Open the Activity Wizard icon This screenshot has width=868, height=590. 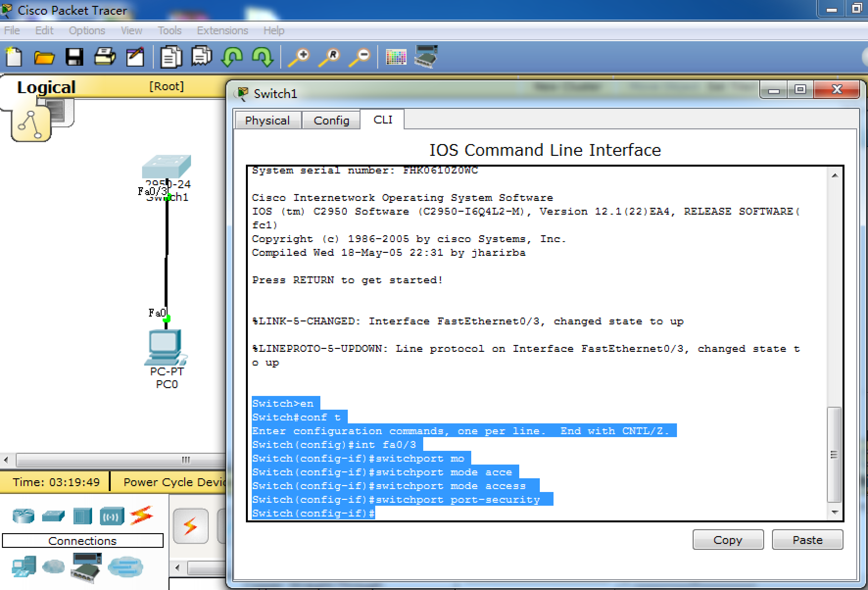135,57
